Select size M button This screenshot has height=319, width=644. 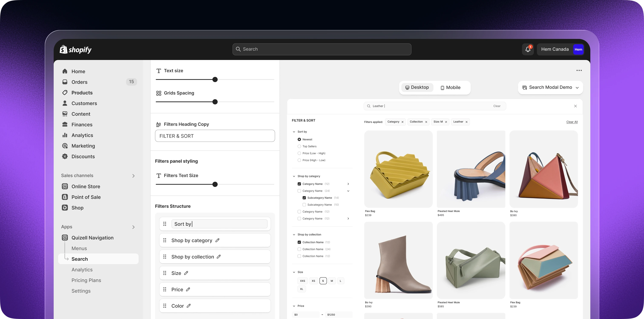click(x=332, y=281)
